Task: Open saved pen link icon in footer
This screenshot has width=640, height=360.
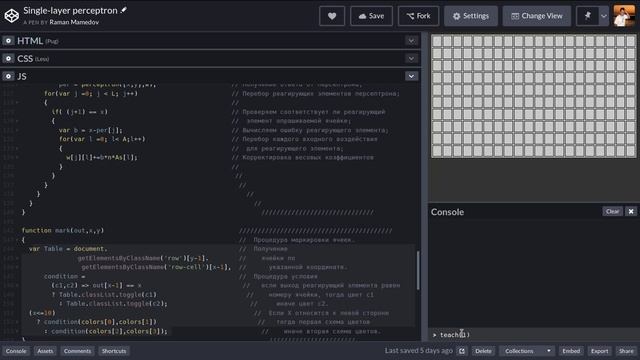Action: tap(462, 351)
